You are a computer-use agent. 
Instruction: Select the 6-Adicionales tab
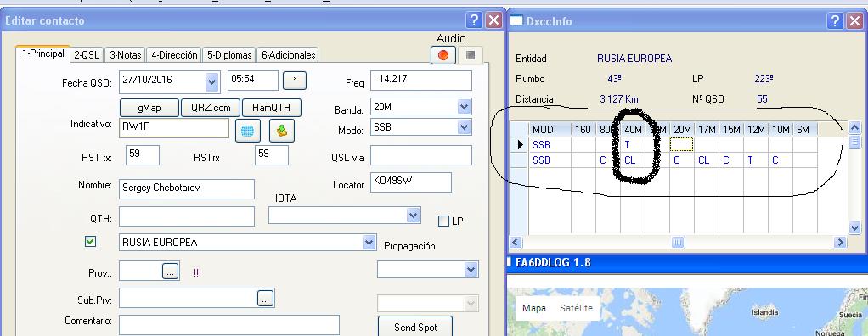(288, 54)
